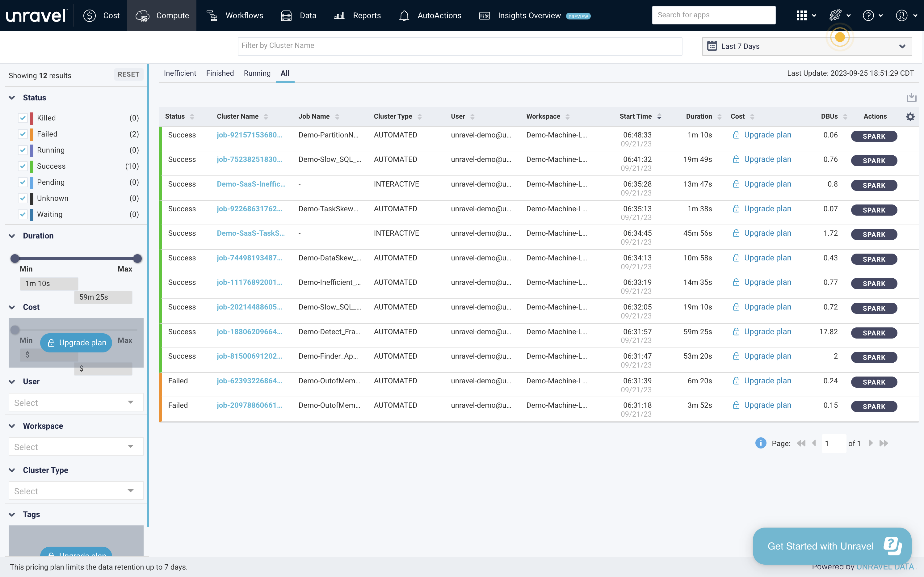
Task: Click the download CSV icon above table
Action: click(911, 97)
